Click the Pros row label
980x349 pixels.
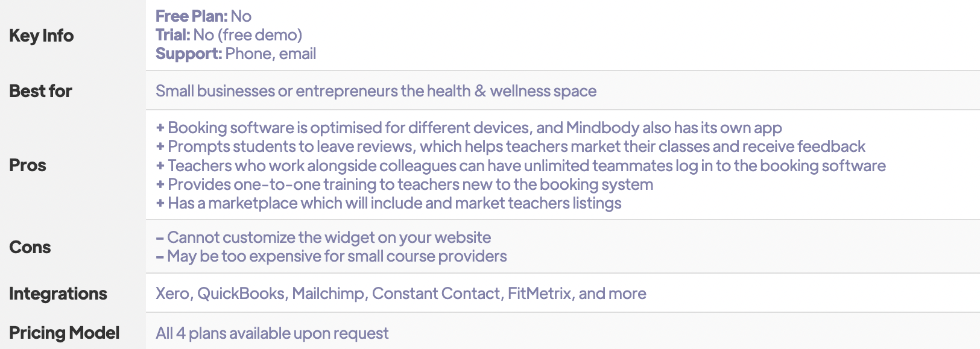(x=28, y=165)
